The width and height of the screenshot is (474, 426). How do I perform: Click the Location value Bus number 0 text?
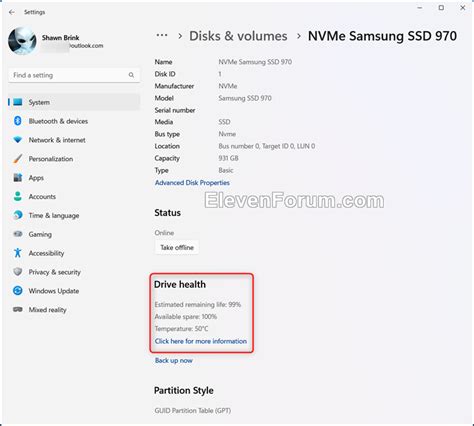coord(267,146)
